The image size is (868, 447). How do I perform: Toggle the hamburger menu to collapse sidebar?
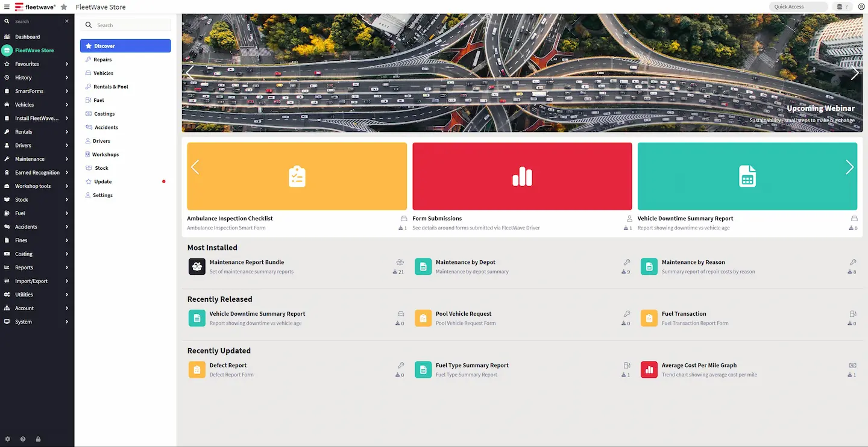(7, 7)
